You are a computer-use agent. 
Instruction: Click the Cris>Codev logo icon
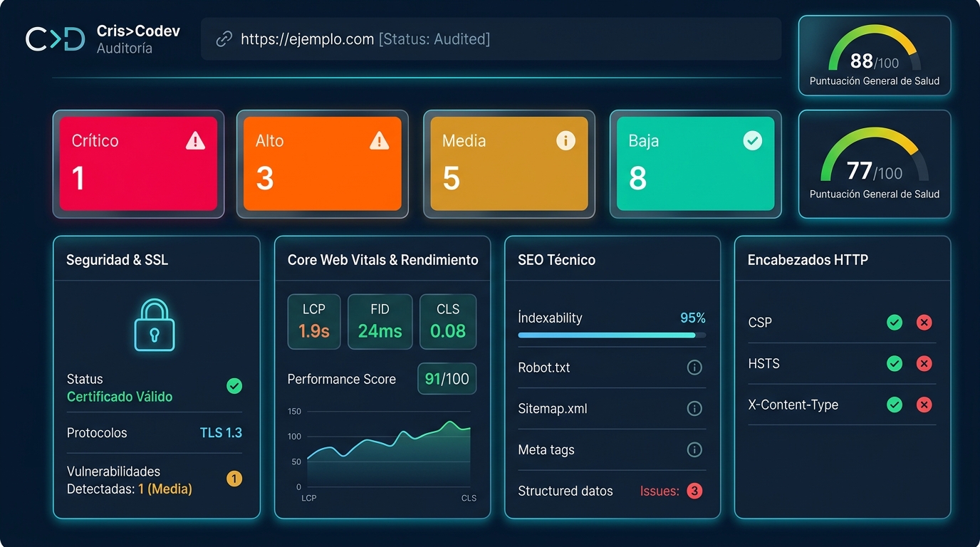[x=55, y=39]
